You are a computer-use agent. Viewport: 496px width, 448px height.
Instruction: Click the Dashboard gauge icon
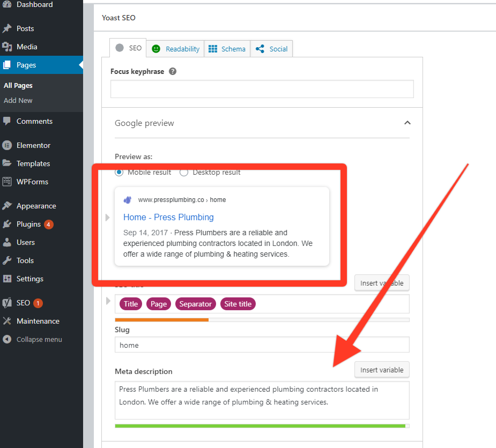(x=7, y=4)
